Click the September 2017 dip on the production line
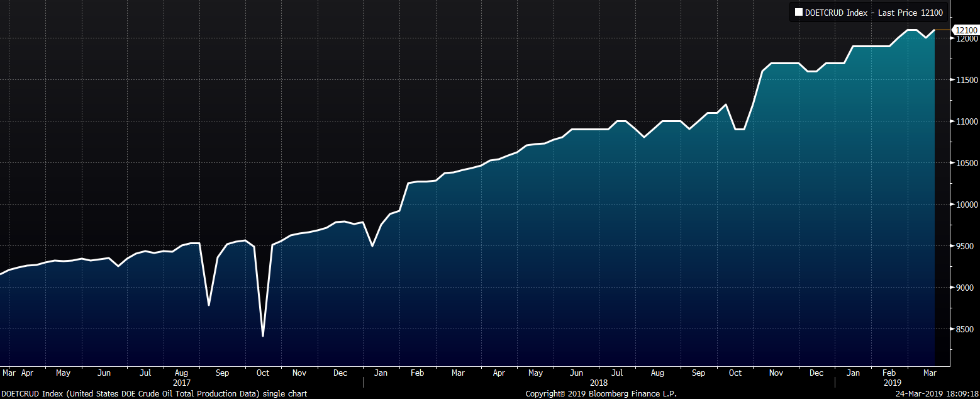 209,305
